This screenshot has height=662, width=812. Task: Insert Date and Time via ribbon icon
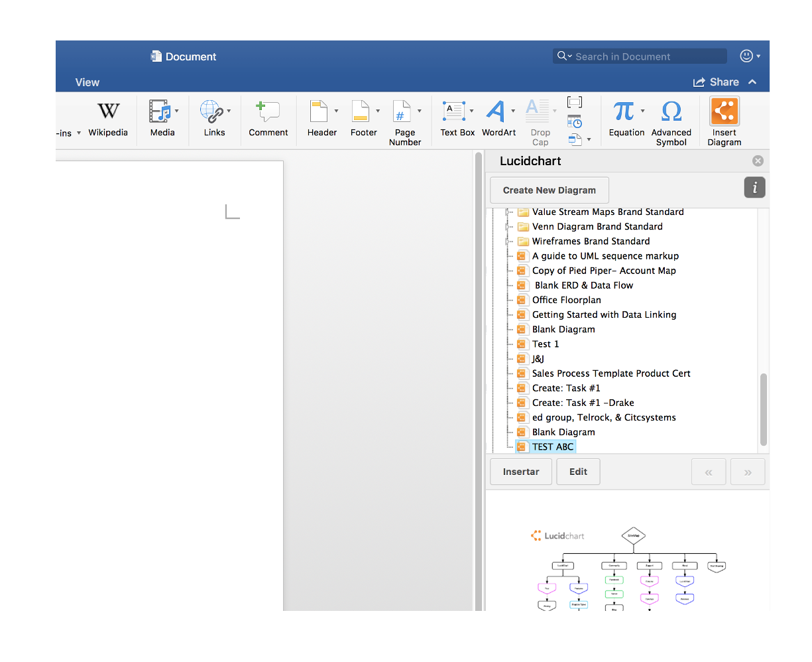click(575, 121)
